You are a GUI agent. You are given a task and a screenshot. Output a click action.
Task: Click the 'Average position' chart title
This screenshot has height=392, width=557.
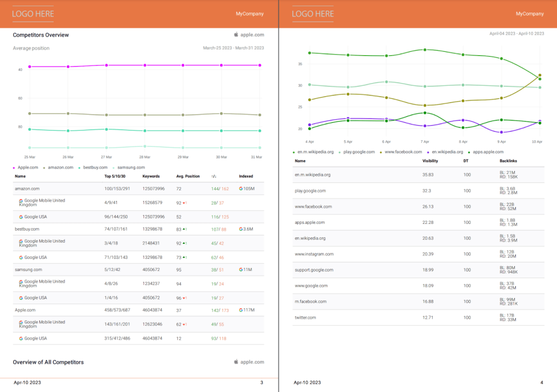click(31, 48)
